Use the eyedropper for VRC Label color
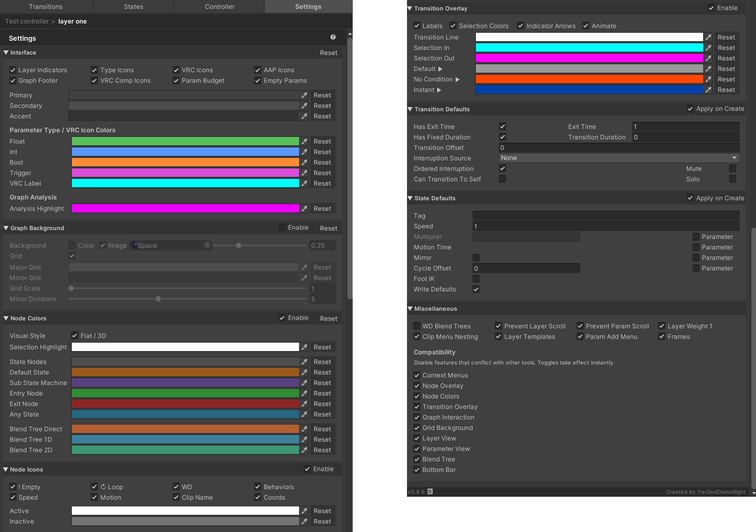 (x=304, y=183)
